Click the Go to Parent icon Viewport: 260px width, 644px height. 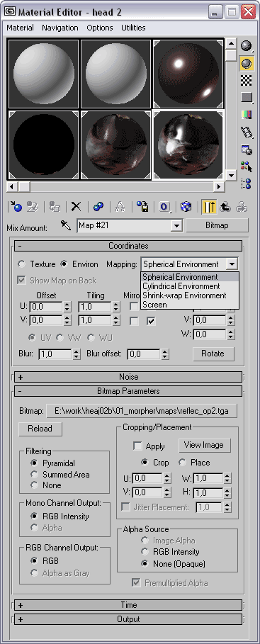(225, 207)
